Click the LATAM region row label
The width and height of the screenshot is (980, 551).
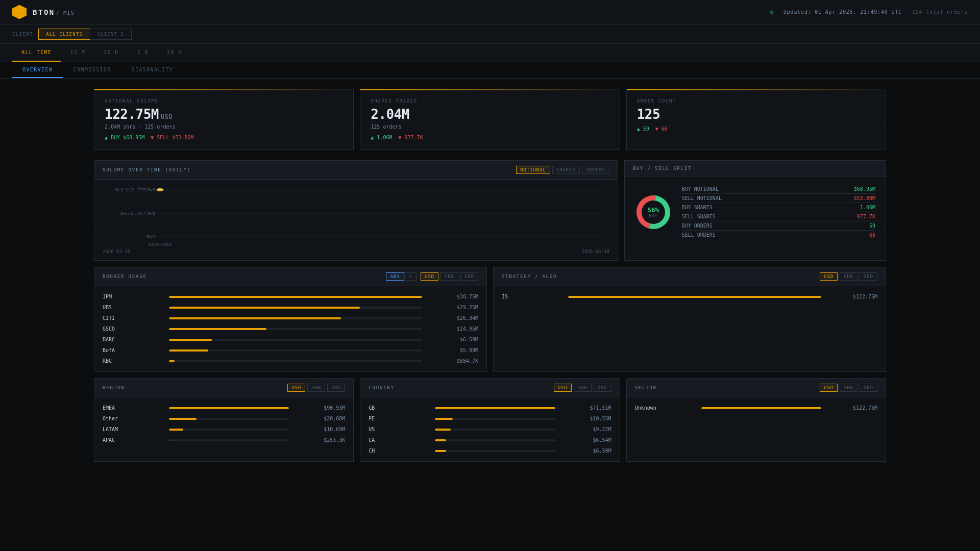click(110, 430)
